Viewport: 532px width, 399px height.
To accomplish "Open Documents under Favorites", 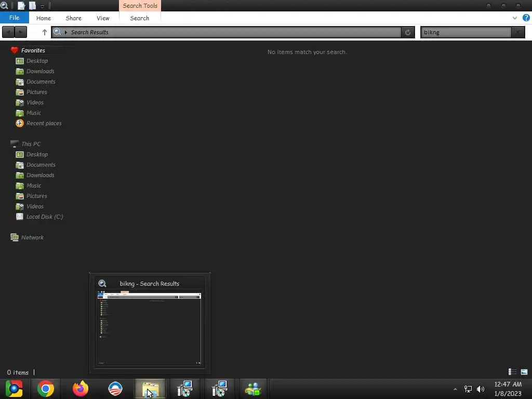I will (41, 82).
